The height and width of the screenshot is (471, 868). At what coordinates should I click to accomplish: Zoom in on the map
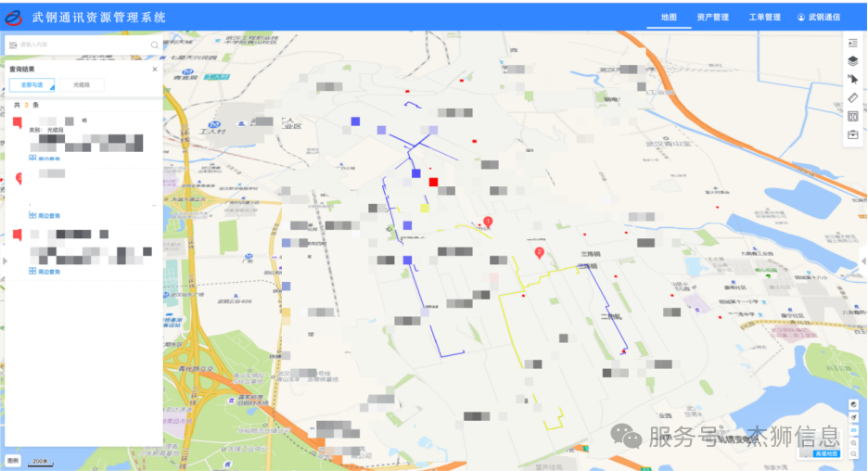coord(853,443)
